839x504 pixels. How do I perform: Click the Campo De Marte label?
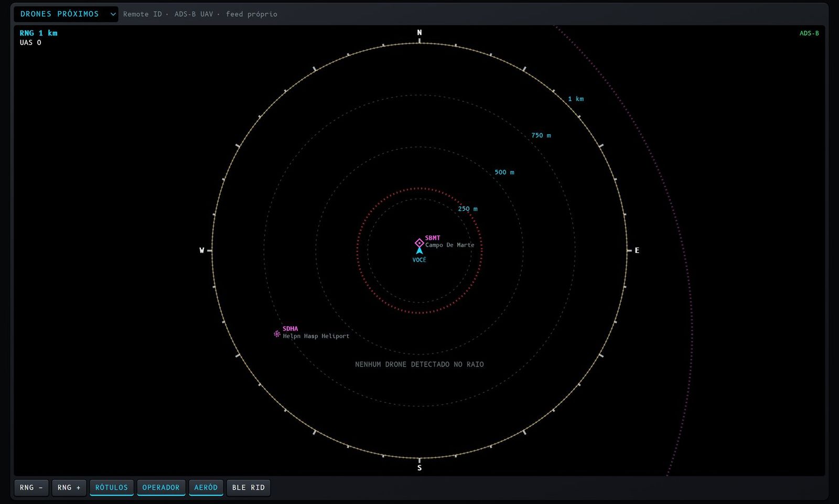point(450,245)
